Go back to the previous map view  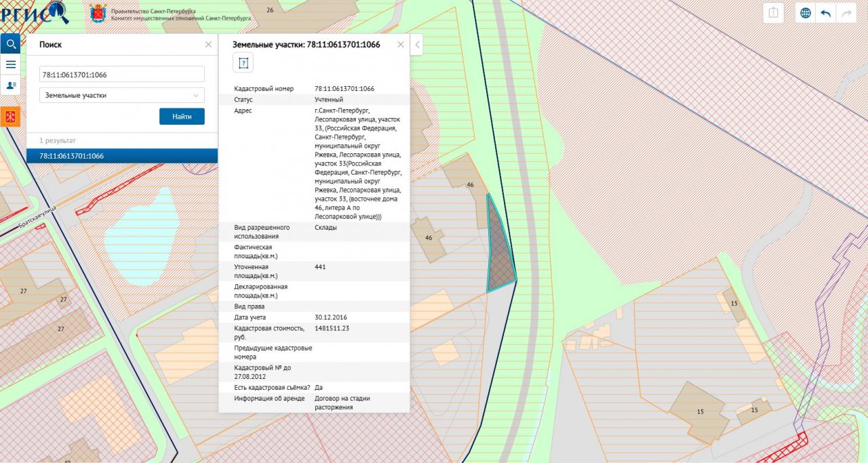point(826,13)
